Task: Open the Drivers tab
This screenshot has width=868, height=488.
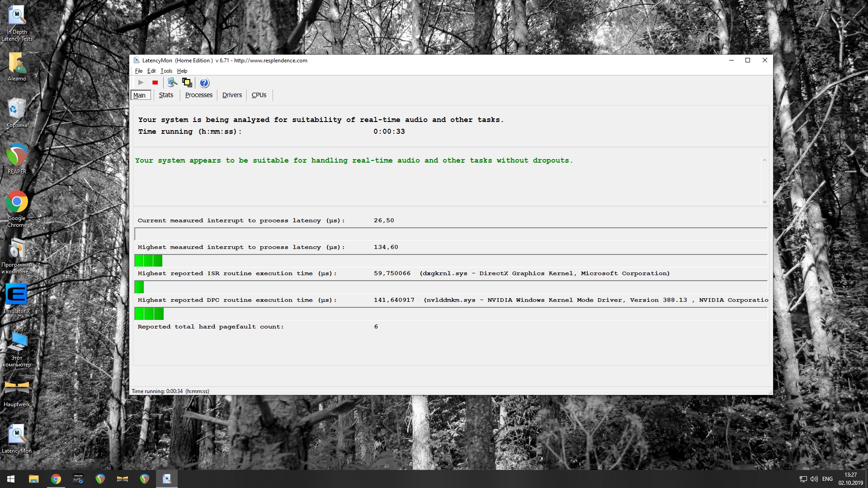Action: pos(232,95)
